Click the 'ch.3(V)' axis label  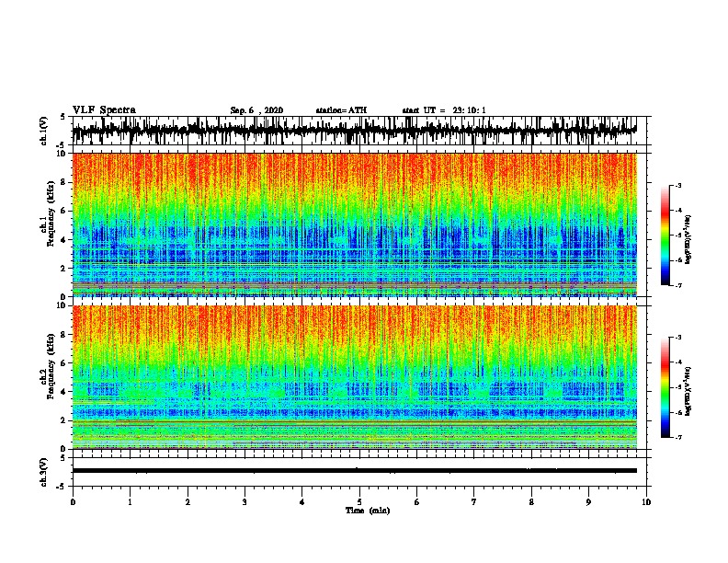44,472
